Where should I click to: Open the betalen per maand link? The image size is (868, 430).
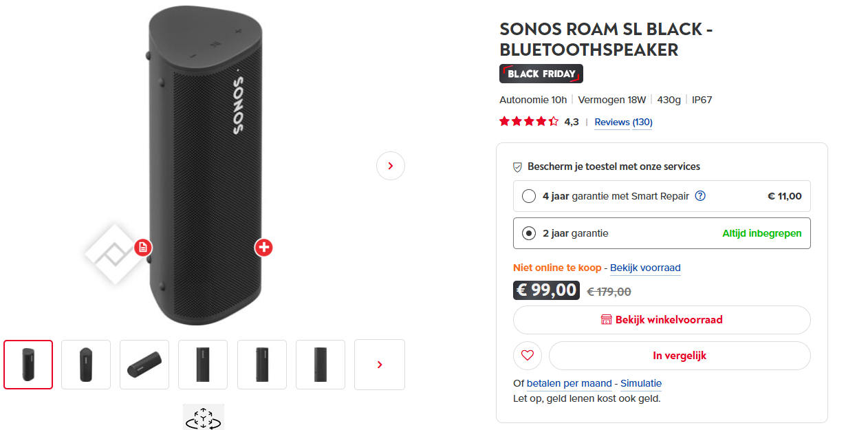point(567,383)
